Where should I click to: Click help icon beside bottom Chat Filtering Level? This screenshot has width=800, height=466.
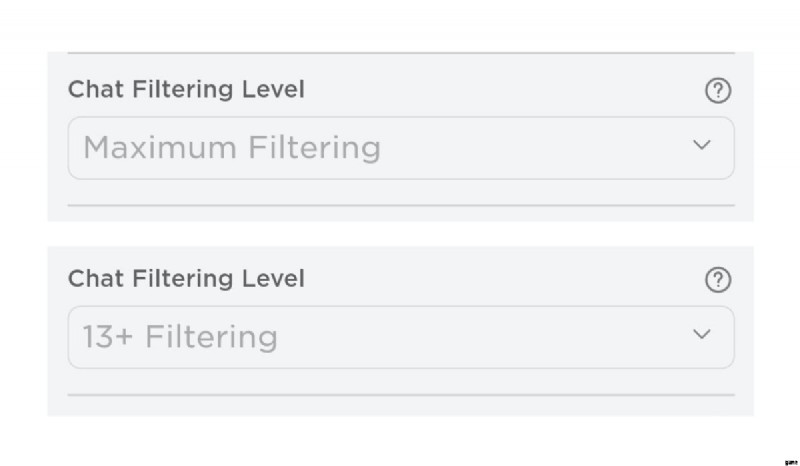717,281
